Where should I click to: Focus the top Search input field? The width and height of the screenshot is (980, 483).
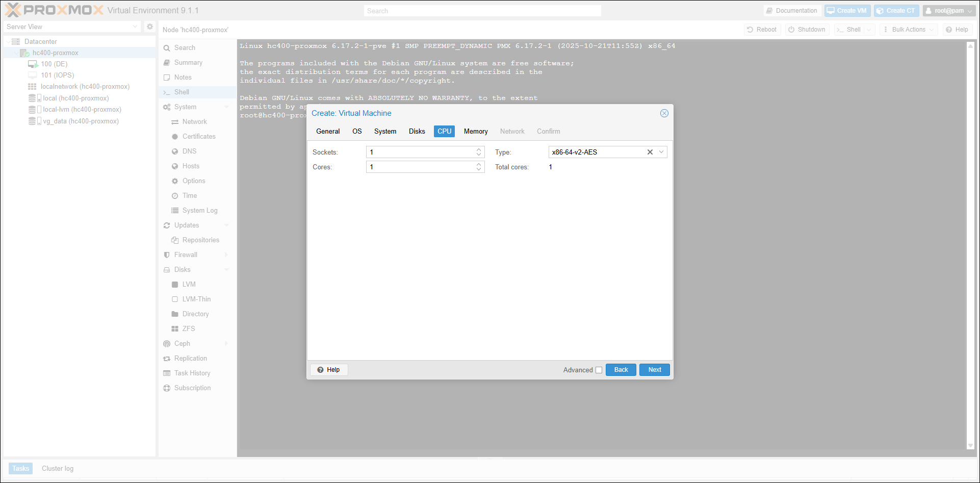pyautogui.click(x=482, y=11)
